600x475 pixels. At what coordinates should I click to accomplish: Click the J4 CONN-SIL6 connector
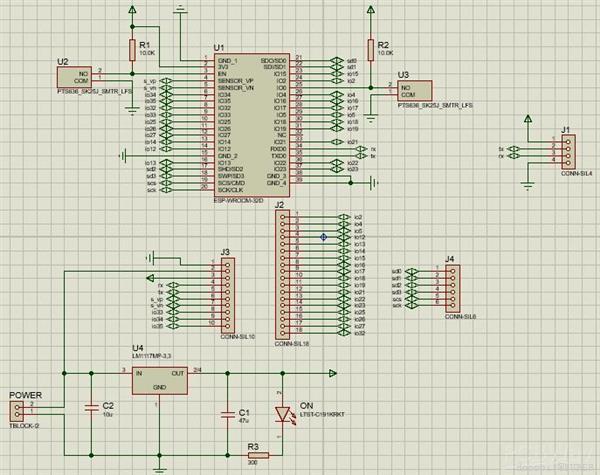(453, 289)
